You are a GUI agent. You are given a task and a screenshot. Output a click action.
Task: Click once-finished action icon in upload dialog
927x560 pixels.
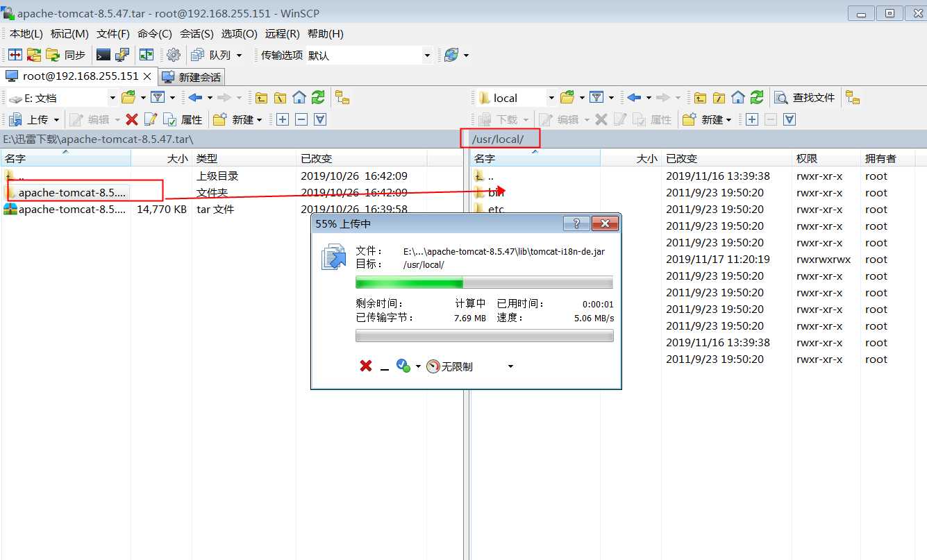pos(403,366)
